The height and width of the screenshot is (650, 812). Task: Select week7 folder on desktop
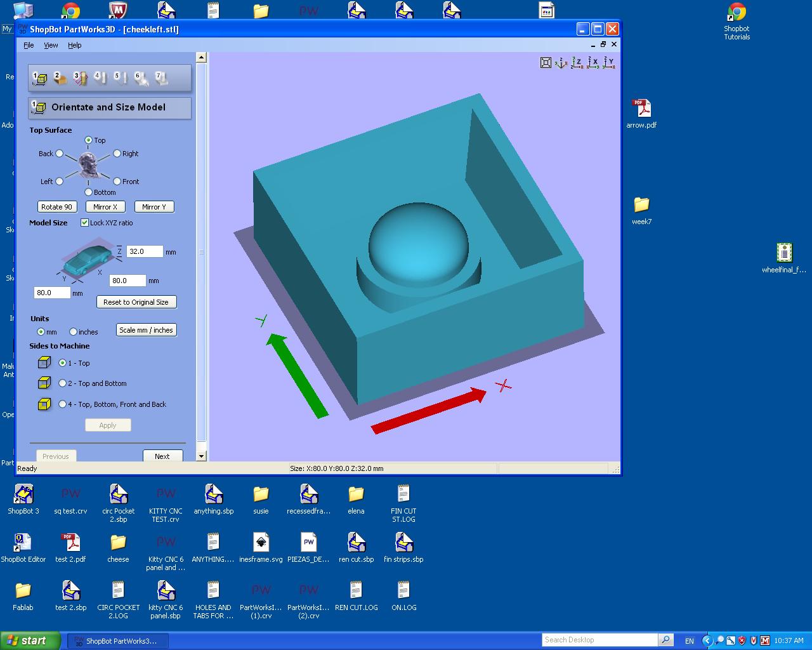[x=641, y=211]
